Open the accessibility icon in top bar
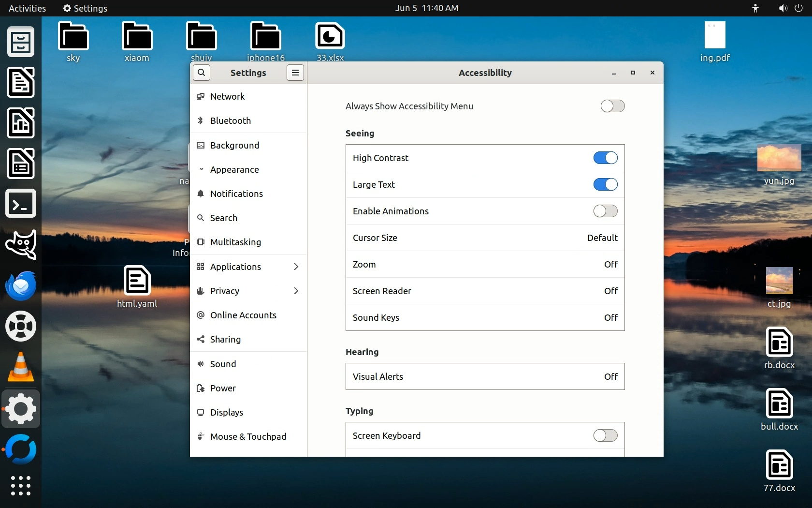The height and width of the screenshot is (508, 812). (x=755, y=8)
